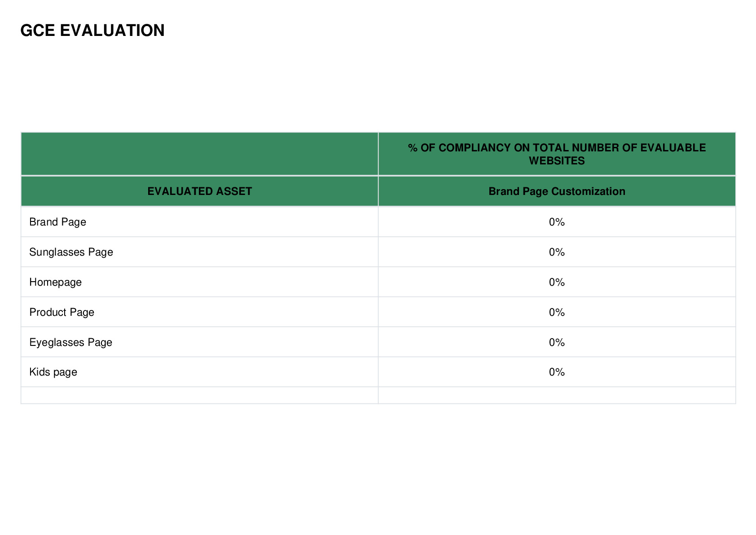Click the 0% value for Eyeglasses Page
The width and height of the screenshot is (756, 535).
click(557, 342)
